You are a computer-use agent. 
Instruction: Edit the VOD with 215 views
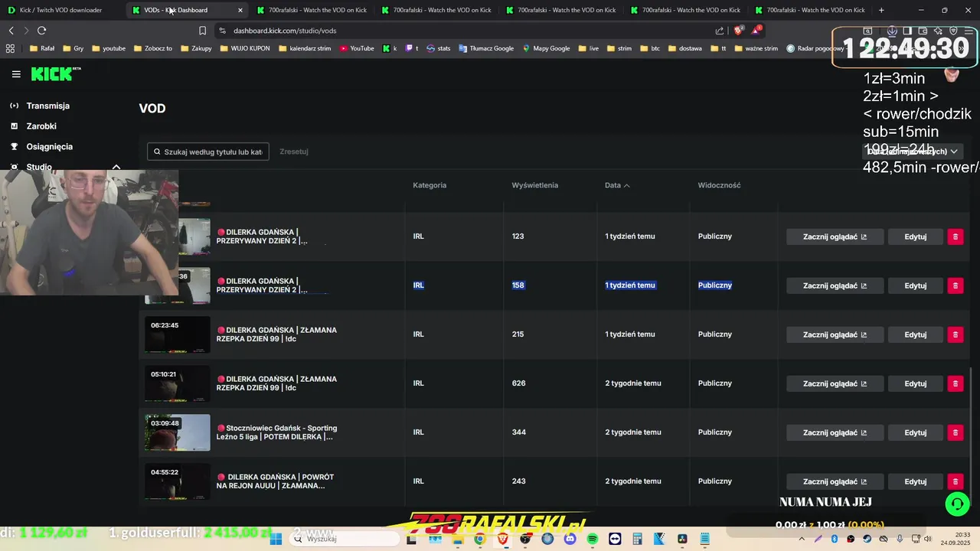tap(915, 334)
